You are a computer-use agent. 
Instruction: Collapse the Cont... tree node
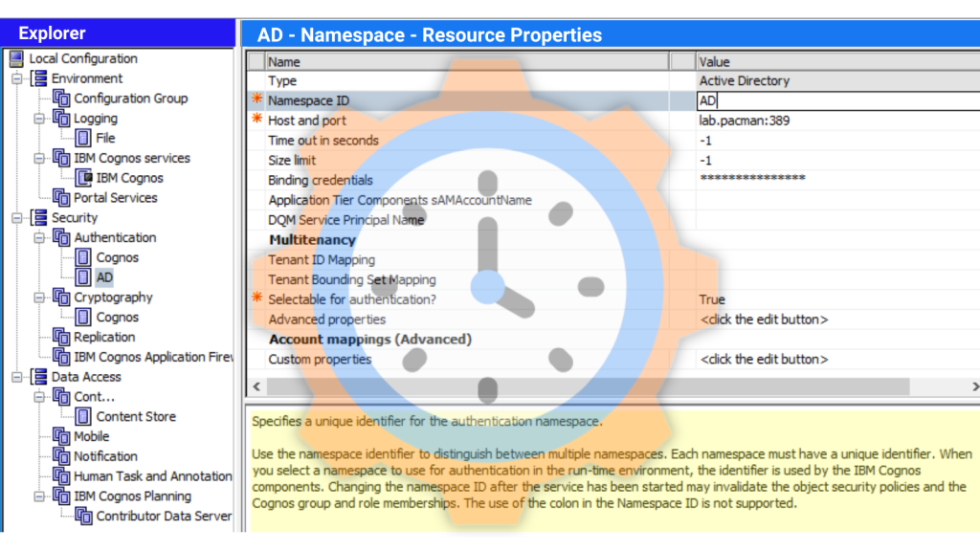click(x=38, y=397)
